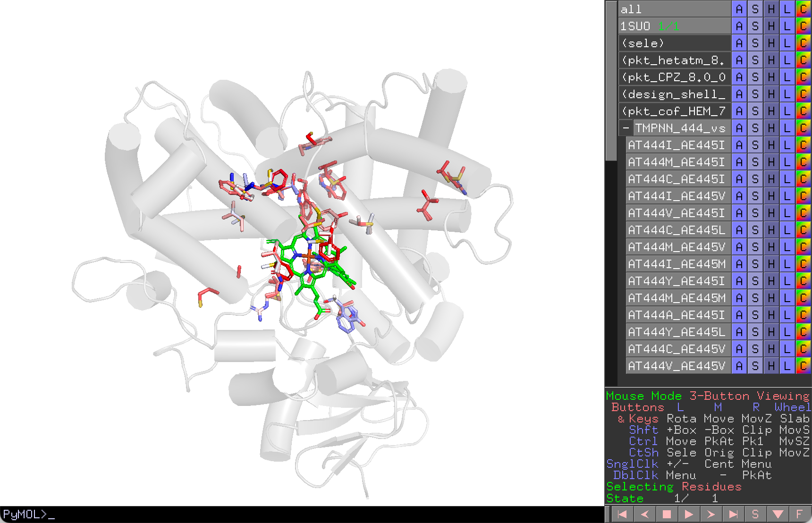
Task: Open Hide menu for AT444A_AE445I
Action: 771,315
